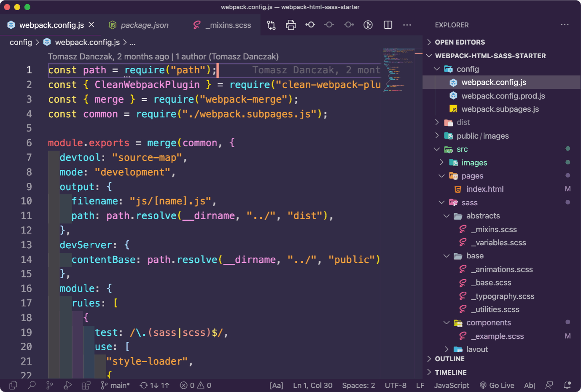The height and width of the screenshot is (392, 581).
Task: Expand the dist folder
Action: (463, 122)
